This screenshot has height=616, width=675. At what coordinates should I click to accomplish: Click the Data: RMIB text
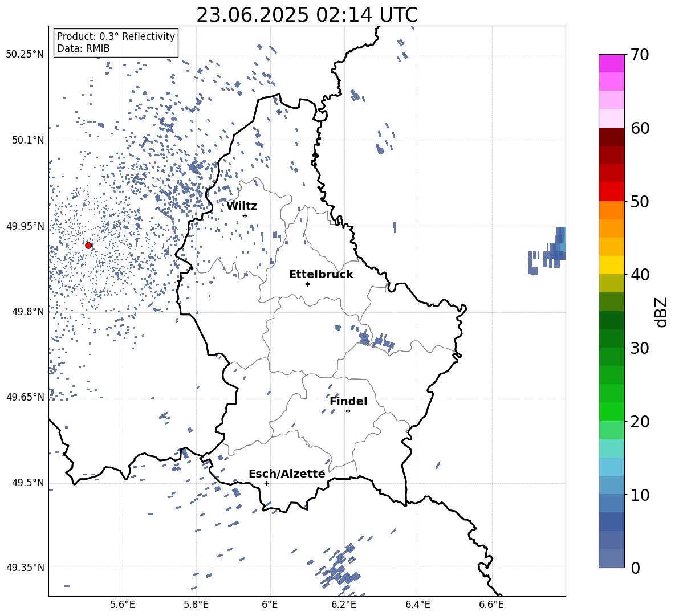(83, 48)
